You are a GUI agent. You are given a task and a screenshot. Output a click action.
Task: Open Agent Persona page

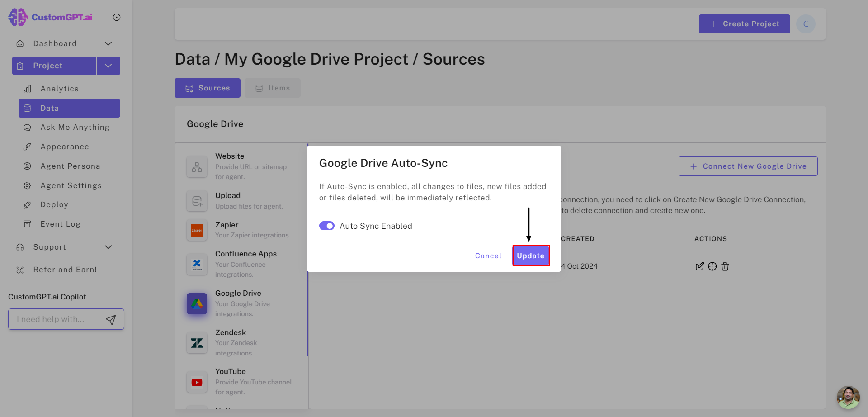click(x=70, y=166)
